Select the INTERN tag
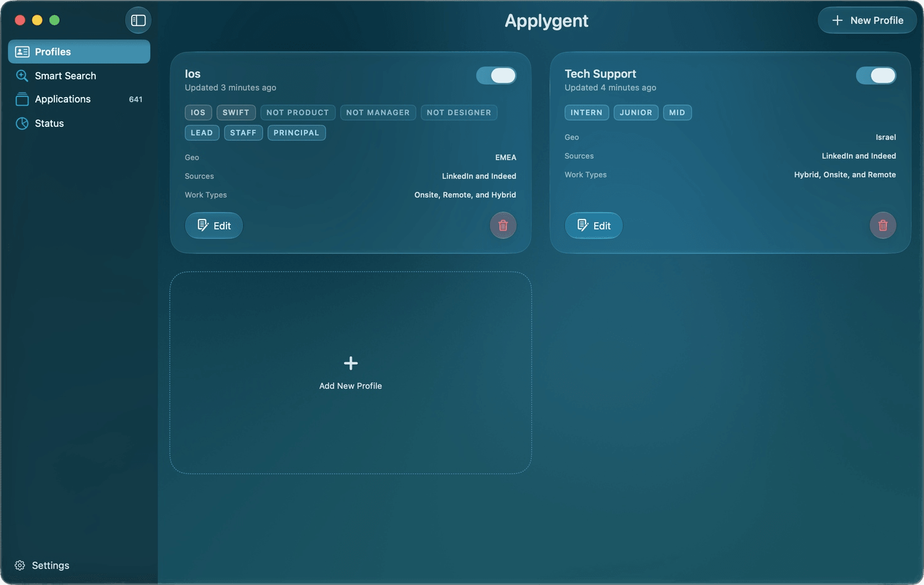 tap(587, 113)
